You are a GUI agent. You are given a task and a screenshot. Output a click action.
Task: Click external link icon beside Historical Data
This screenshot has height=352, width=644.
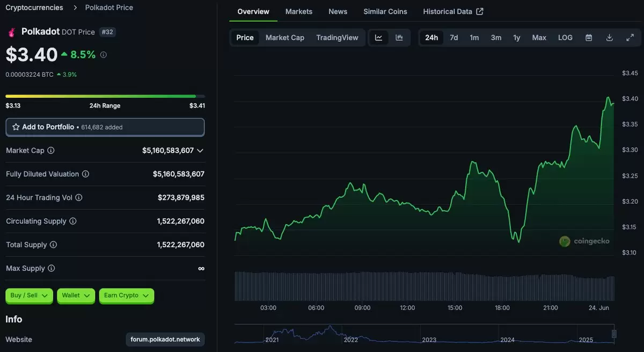[480, 11]
